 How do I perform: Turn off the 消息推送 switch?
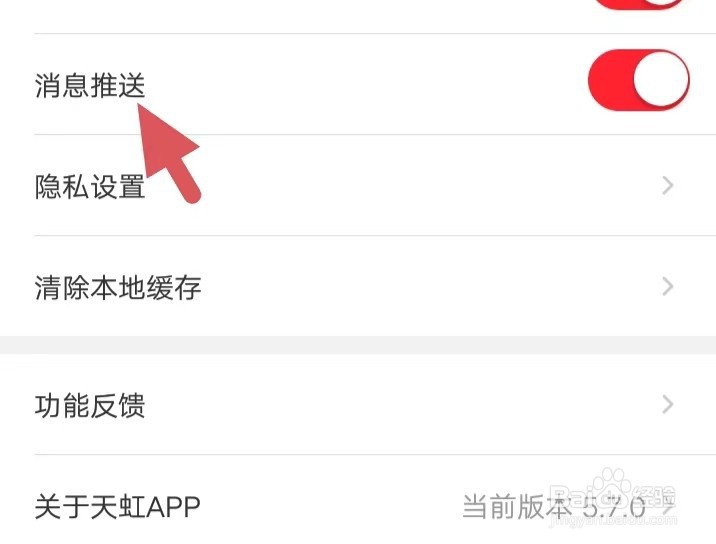click(638, 79)
